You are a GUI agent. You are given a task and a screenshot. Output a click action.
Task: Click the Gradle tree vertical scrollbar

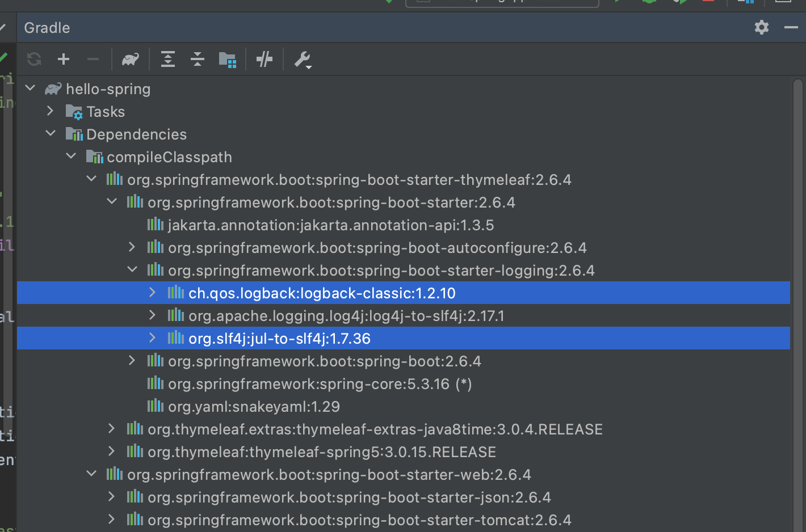797,305
